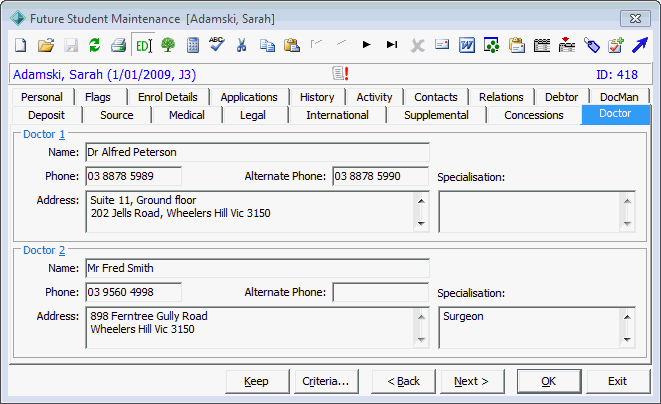The height and width of the screenshot is (404, 661).
Task: Open the Contacts tab
Action: (x=436, y=97)
